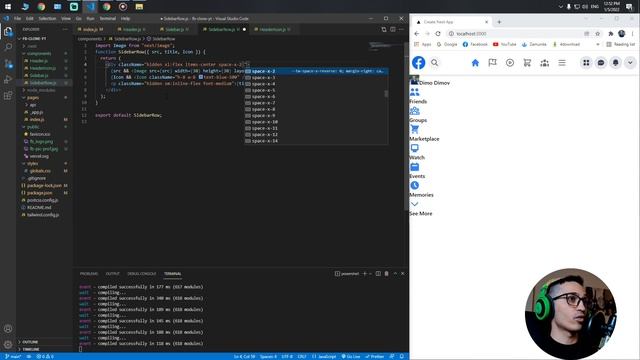Click the Groups people icon in Facebook header
Screen dimensions: 640x360
click(x=544, y=62)
